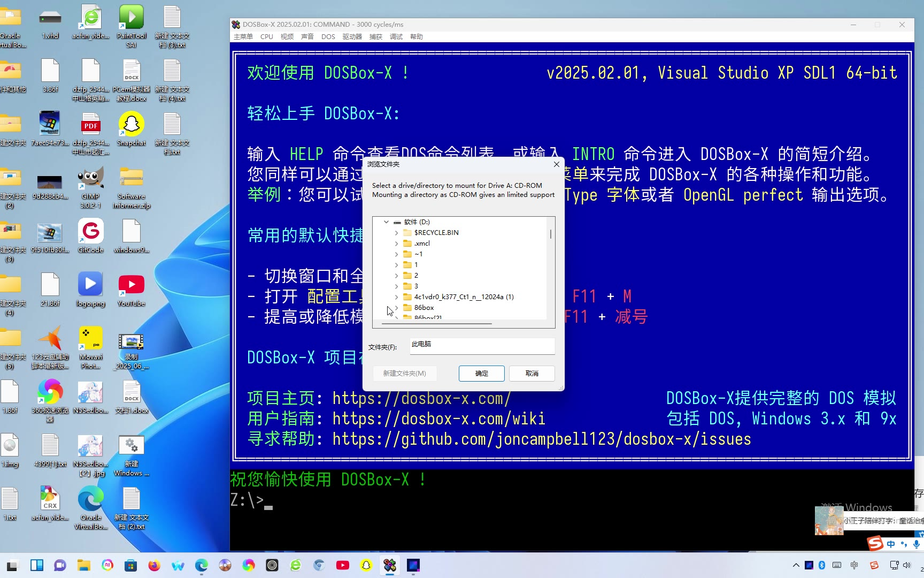Click the DOSBox-X taskbar icon
924x578 pixels.
390,565
